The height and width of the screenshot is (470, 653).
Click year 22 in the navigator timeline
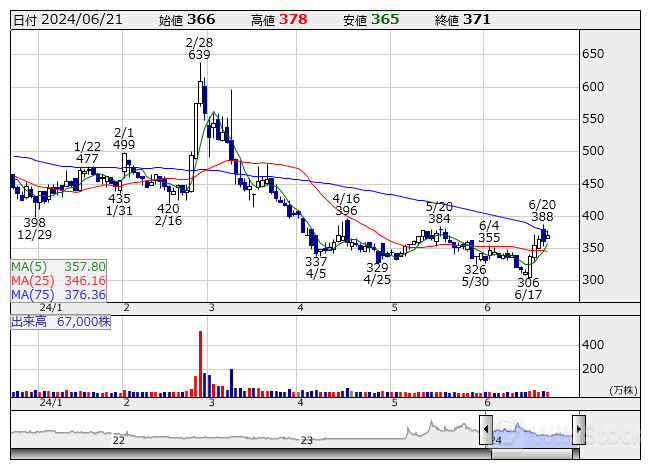118,440
